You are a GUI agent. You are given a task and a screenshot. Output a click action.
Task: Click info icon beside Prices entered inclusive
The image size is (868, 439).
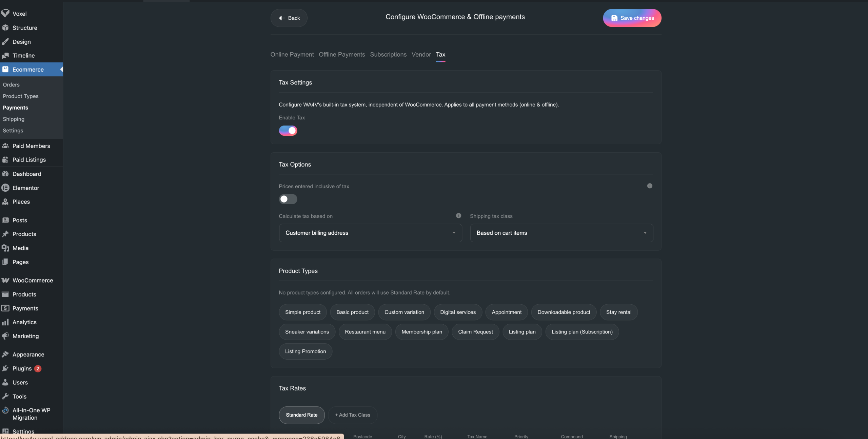(x=649, y=186)
